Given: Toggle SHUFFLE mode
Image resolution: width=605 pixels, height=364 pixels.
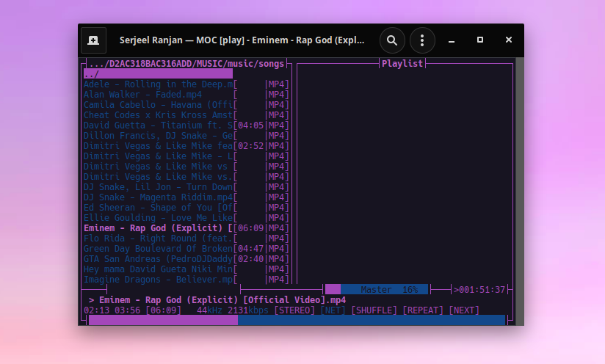Looking at the screenshot, I should 374,310.
